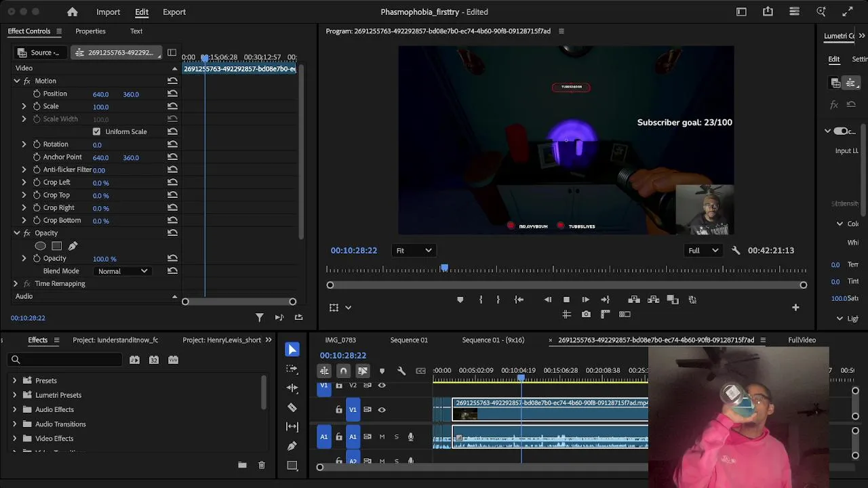Switch to Sequence 01 timeline tab
868x488 pixels.
(409, 340)
